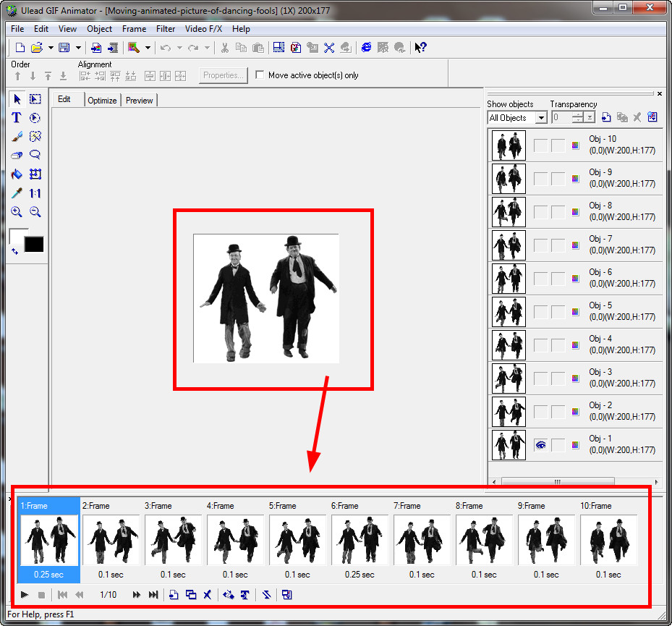This screenshot has height=626, width=672.
Task: Select the 6:Frame thumbnail
Action: 360,541
